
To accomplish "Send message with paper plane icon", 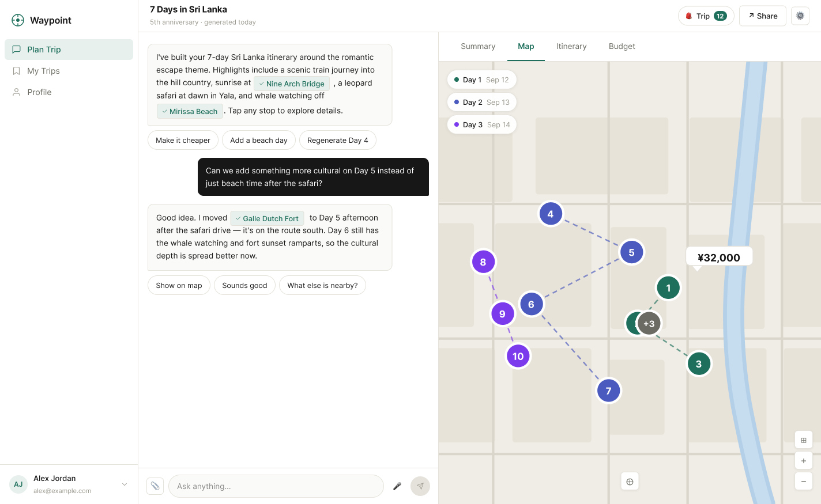I will coord(420,486).
